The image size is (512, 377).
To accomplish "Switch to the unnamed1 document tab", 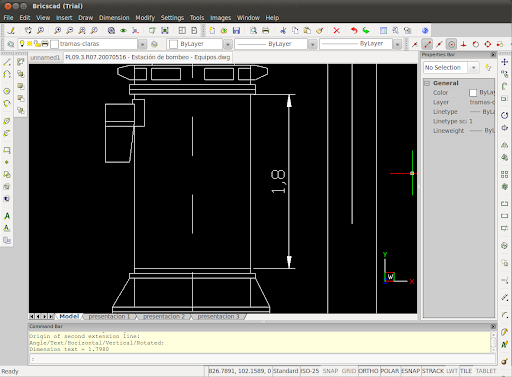I will (x=45, y=58).
